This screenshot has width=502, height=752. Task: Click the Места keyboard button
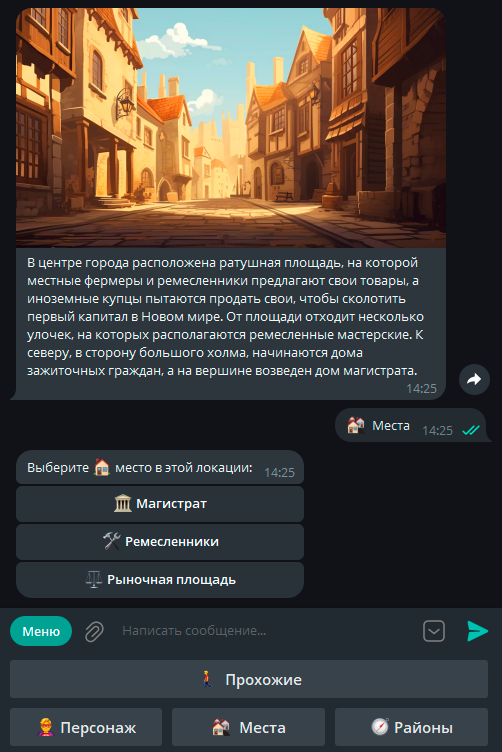point(248,727)
